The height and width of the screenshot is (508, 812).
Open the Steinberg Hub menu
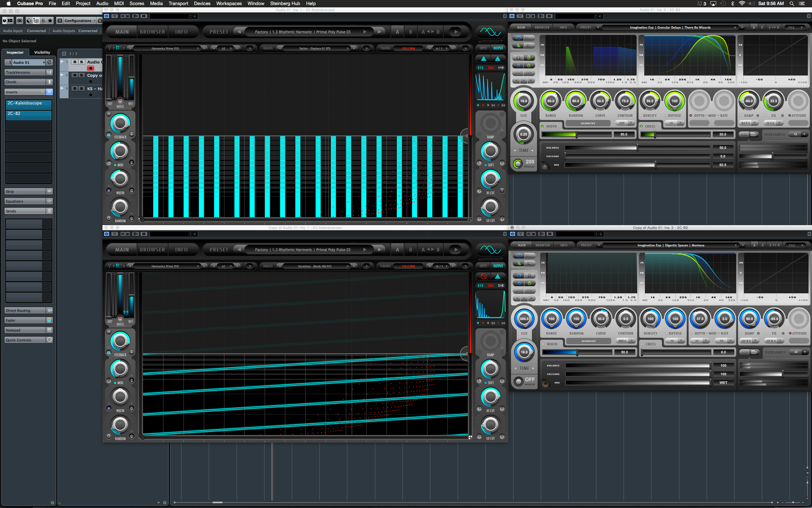pos(285,3)
